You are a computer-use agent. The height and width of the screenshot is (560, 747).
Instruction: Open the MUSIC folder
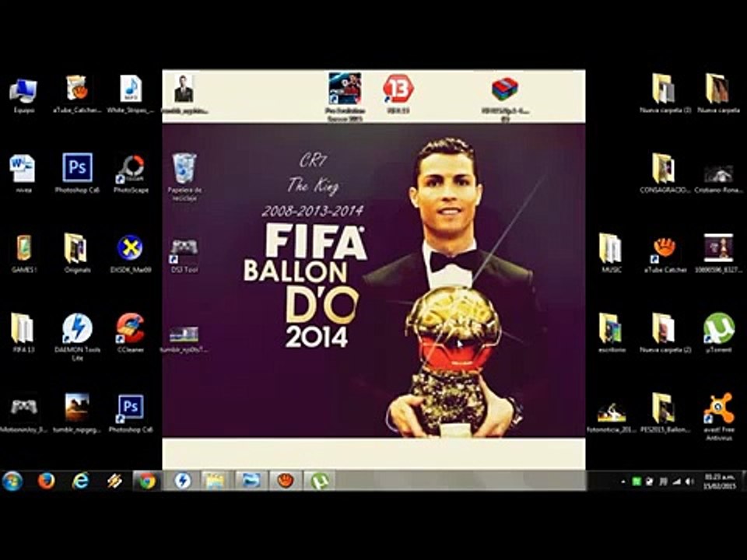(x=611, y=248)
